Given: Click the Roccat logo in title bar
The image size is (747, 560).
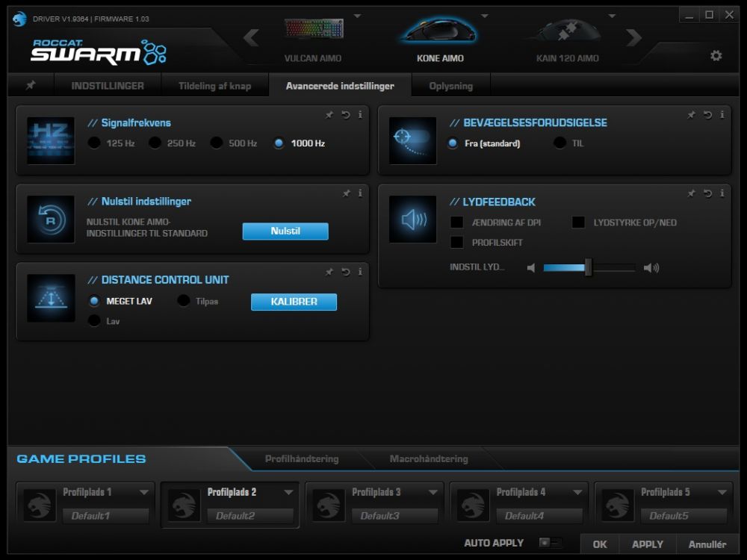Looking at the screenshot, I should 19,19.
